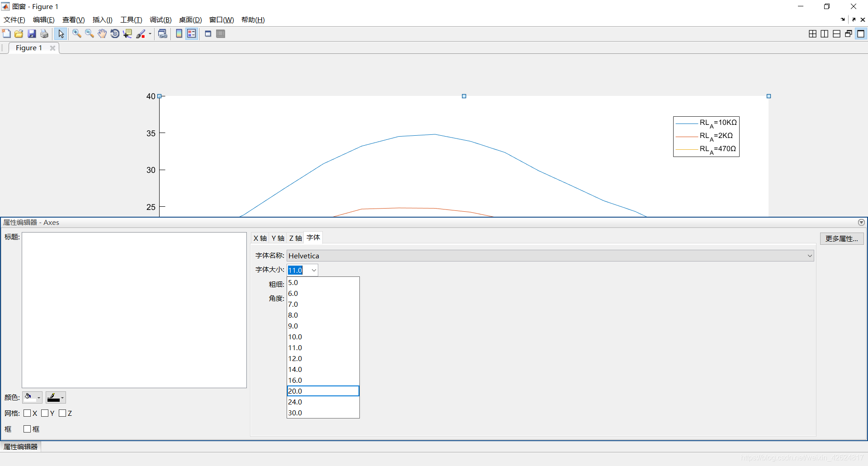This screenshot has height=466, width=868.
Task: Choose font size 8.0 from list
Action: coord(323,315)
